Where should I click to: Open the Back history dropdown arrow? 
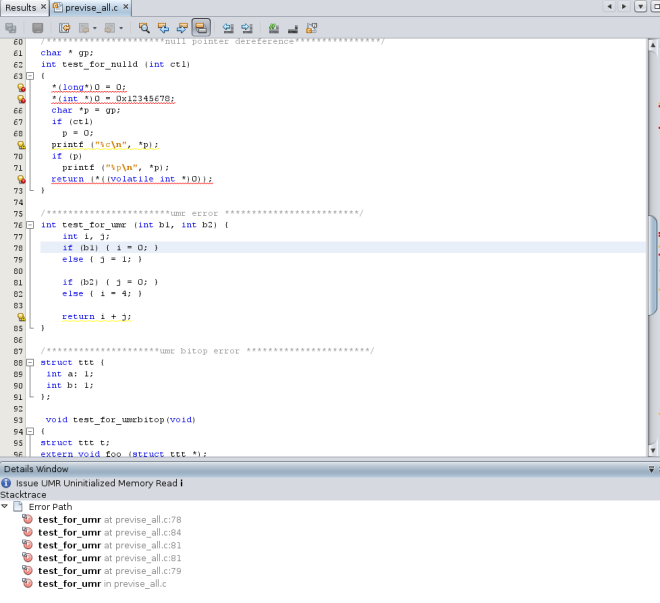[x=95, y=28]
